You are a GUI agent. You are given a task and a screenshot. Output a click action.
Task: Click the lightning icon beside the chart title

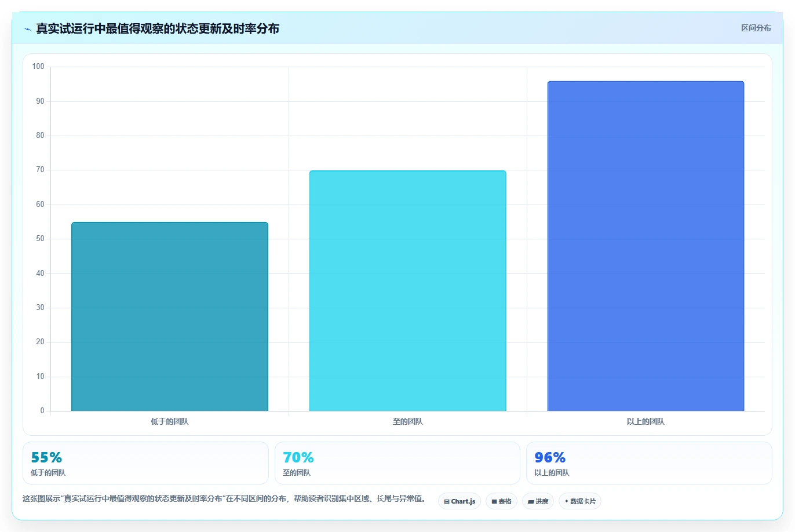coord(27,29)
